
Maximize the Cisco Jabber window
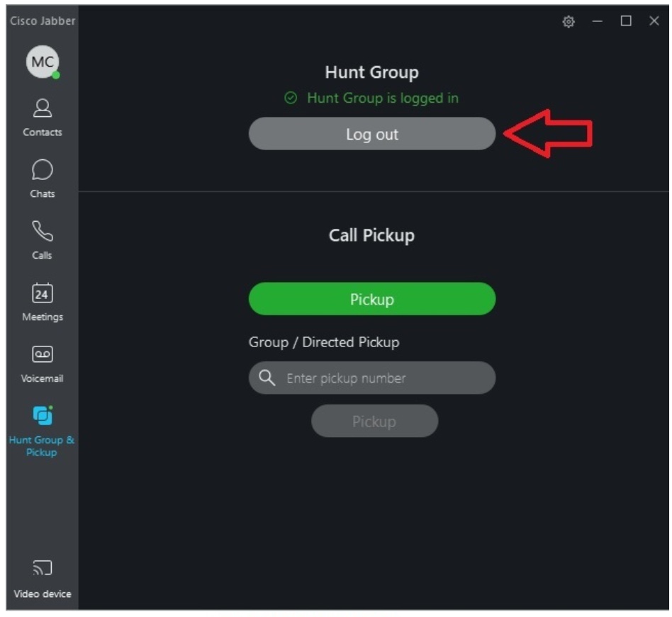[626, 21]
